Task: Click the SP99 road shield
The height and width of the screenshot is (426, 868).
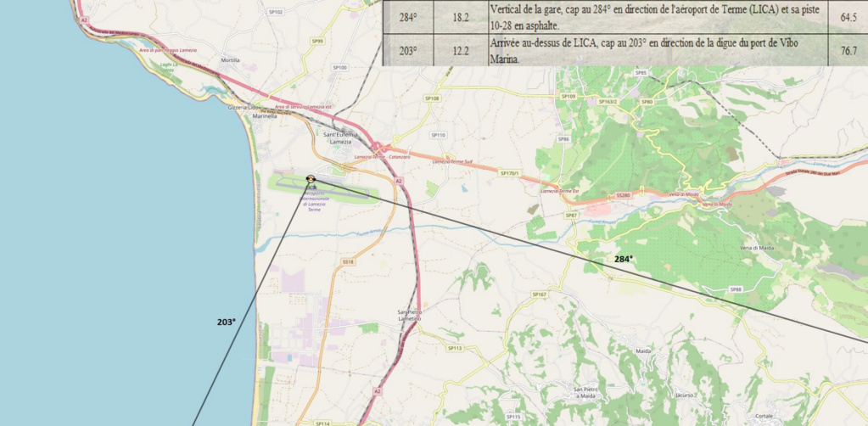Action: click(x=317, y=41)
